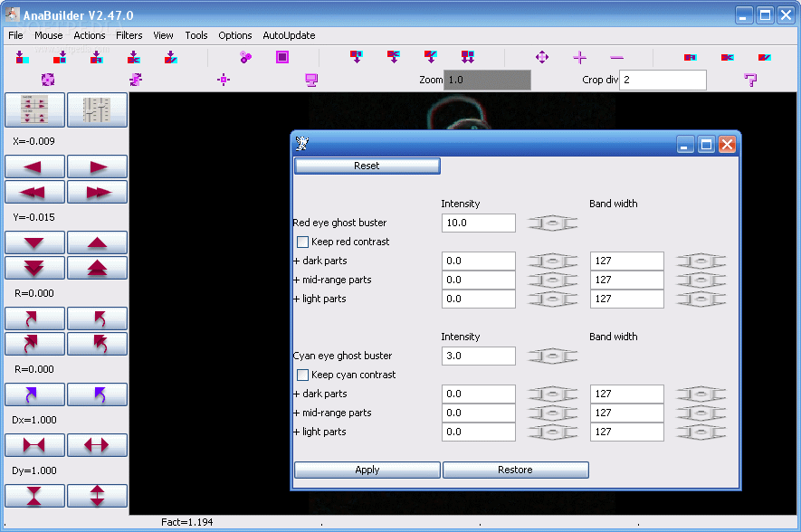Click the horizontal expand Dx button
This screenshot has width=801, height=532.
[x=97, y=445]
